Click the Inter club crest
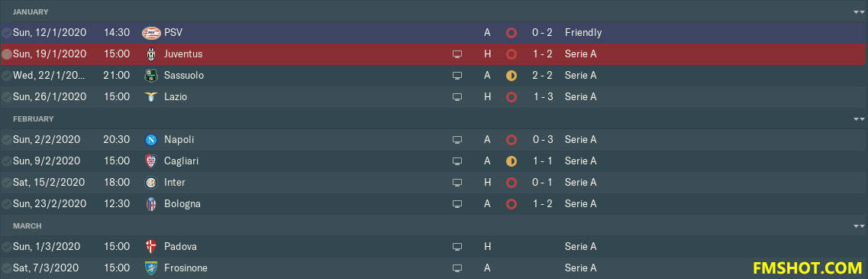The height and width of the screenshot is (279, 868). pyautogui.click(x=150, y=182)
